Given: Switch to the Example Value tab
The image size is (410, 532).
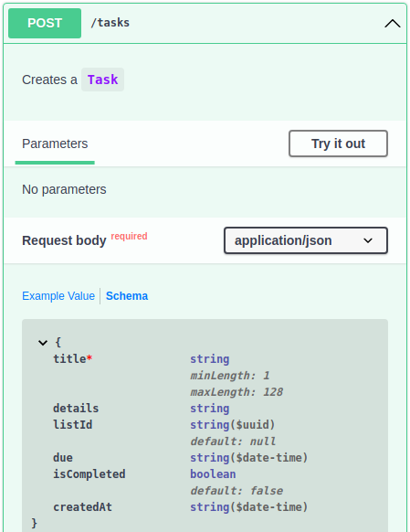Looking at the screenshot, I should 58,296.
